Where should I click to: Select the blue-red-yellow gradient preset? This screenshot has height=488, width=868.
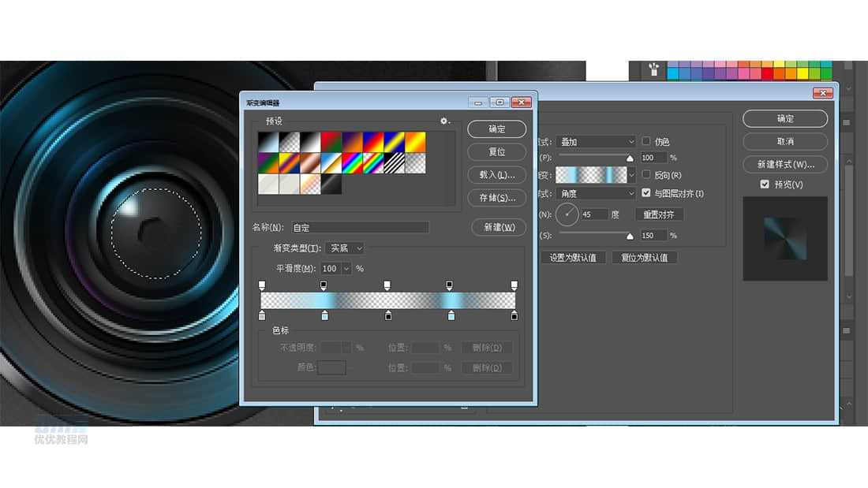[373, 142]
